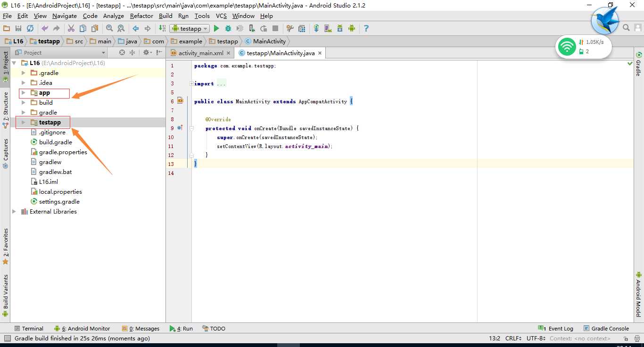
Task: Open the 0: Messages panel
Action: coord(140,329)
